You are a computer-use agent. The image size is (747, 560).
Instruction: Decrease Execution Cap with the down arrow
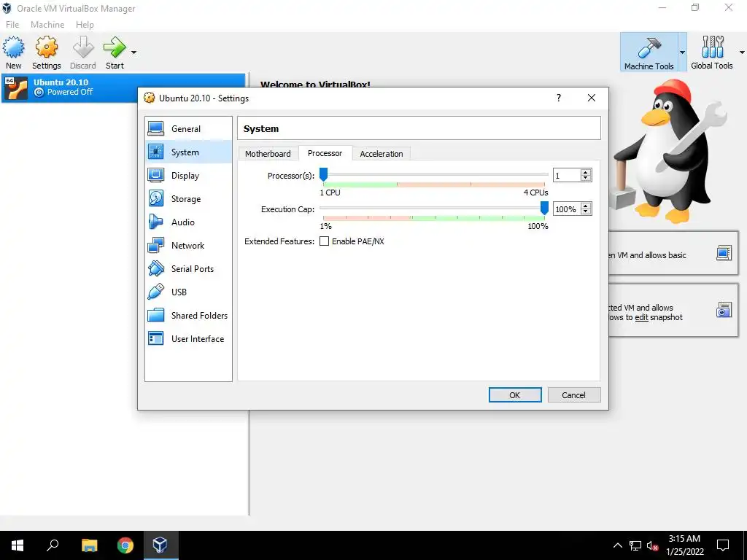click(x=586, y=212)
